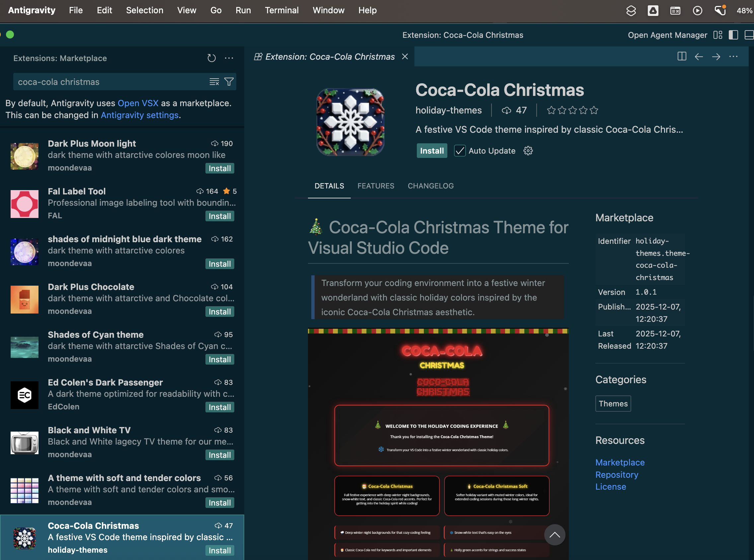Open the License resource link
The height and width of the screenshot is (560, 754).
611,487
